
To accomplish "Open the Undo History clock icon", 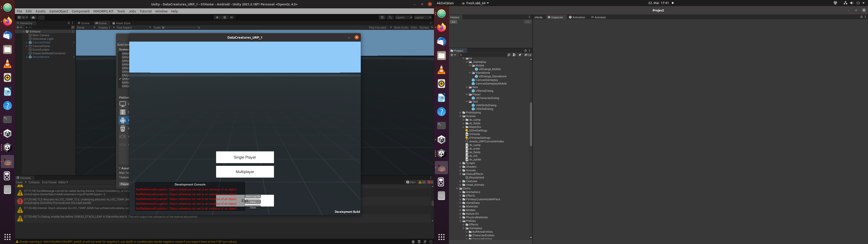I will pyautogui.click(x=382, y=18).
